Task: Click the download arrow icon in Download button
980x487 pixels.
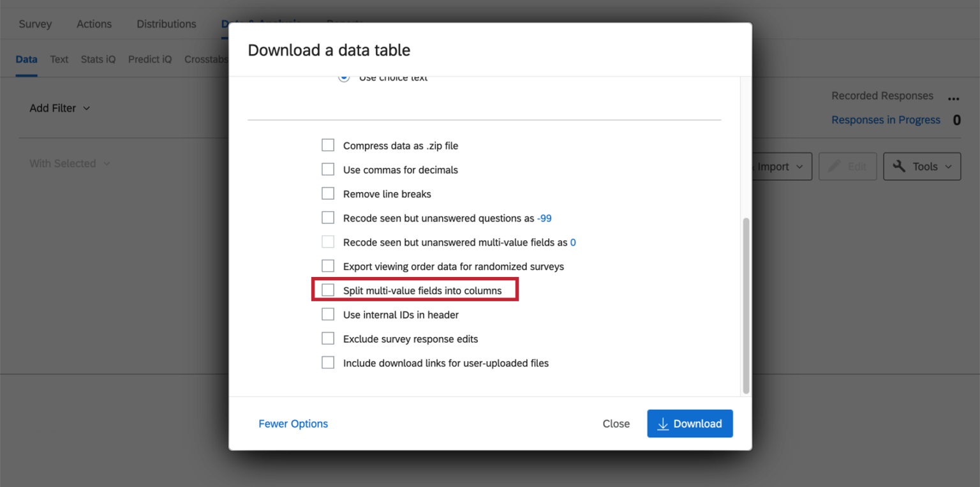Action: (664, 423)
